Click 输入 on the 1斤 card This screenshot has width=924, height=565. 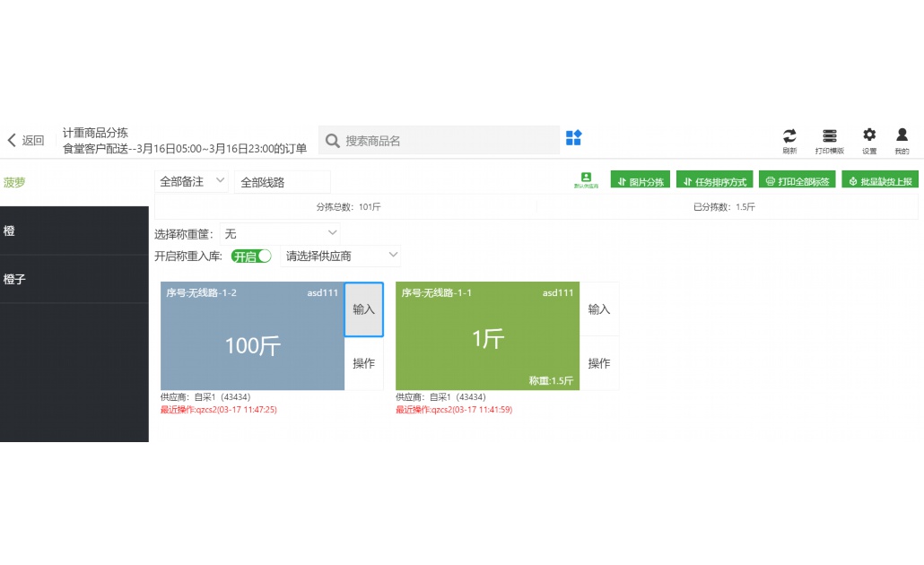tap(598, 309)
